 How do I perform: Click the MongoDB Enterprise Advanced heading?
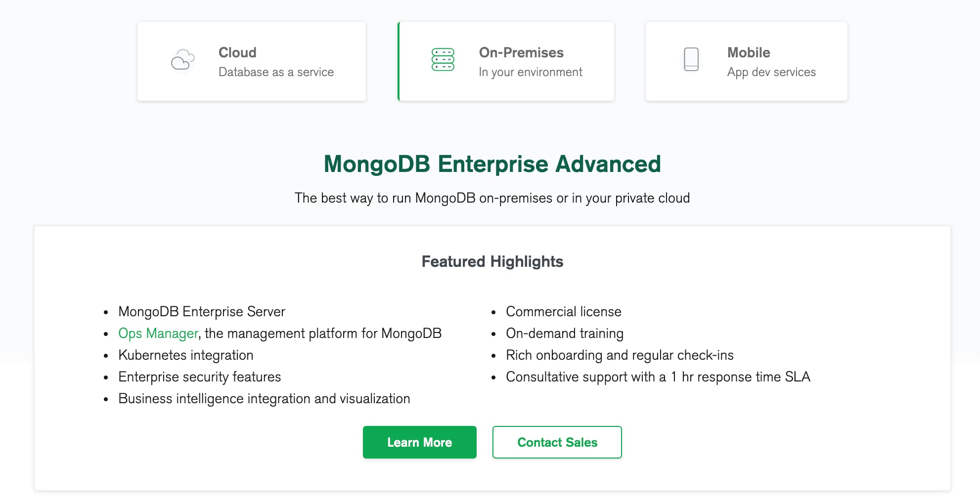point(492,164)
